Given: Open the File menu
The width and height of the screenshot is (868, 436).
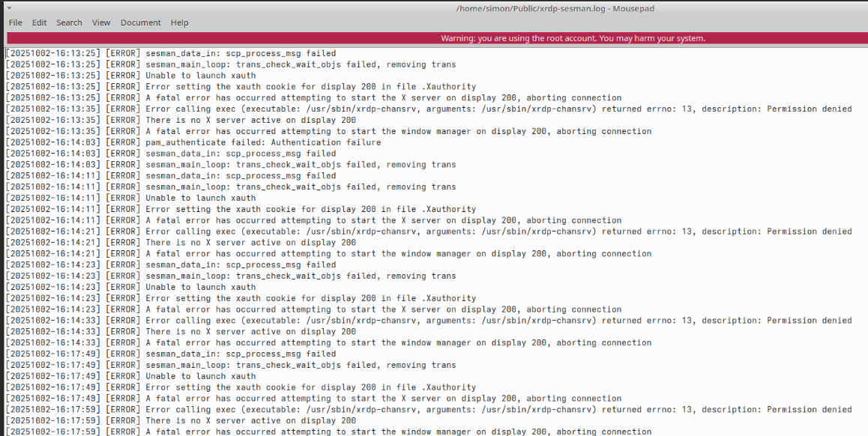Looking at the screenshot, I should [15, 22].
